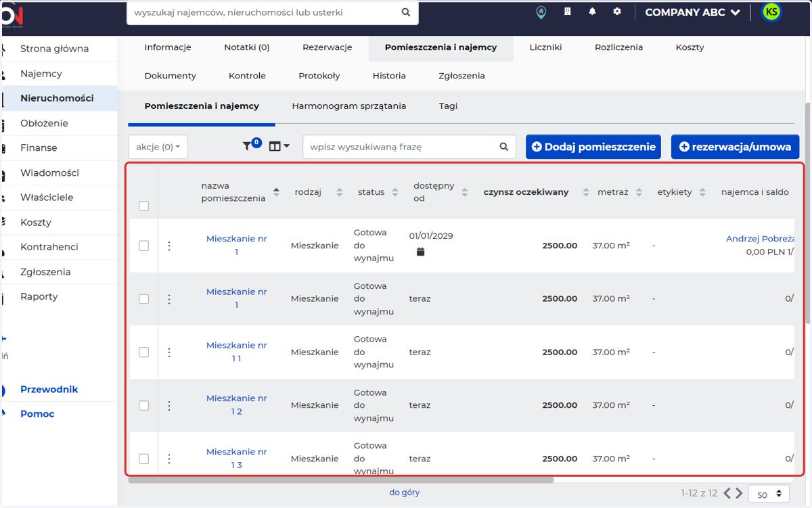Click the magnifier in the top search bar
The image size is (812, 508).
(x=406, y=12)
